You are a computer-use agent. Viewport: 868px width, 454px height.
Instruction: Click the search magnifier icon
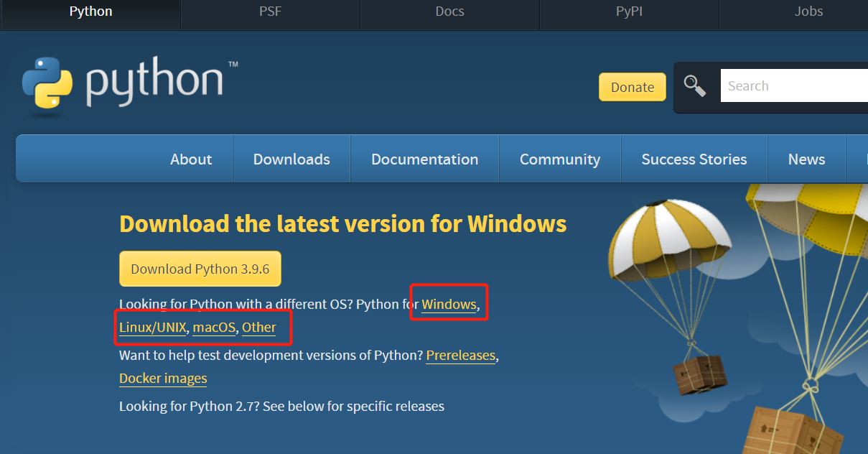[694, 85]
